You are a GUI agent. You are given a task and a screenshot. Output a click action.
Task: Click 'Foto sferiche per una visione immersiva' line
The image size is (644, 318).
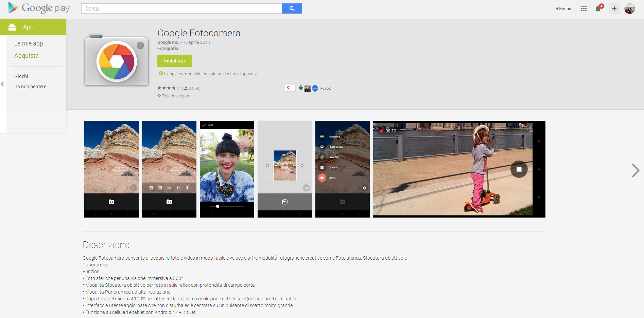click(133, 278)
